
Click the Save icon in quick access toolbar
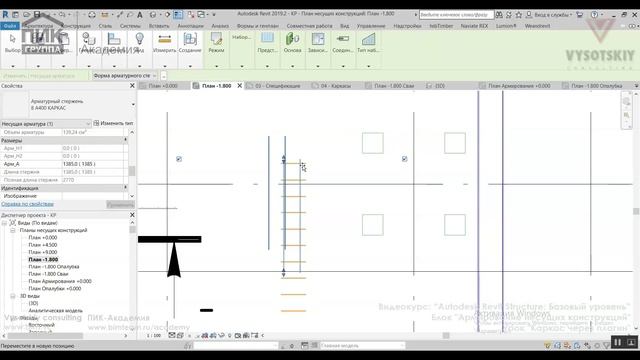tap(37, 15)
